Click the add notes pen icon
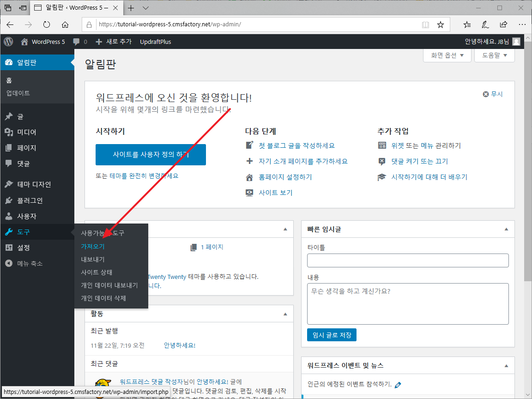Screen dimensions: 532x399 coord(485,24)
